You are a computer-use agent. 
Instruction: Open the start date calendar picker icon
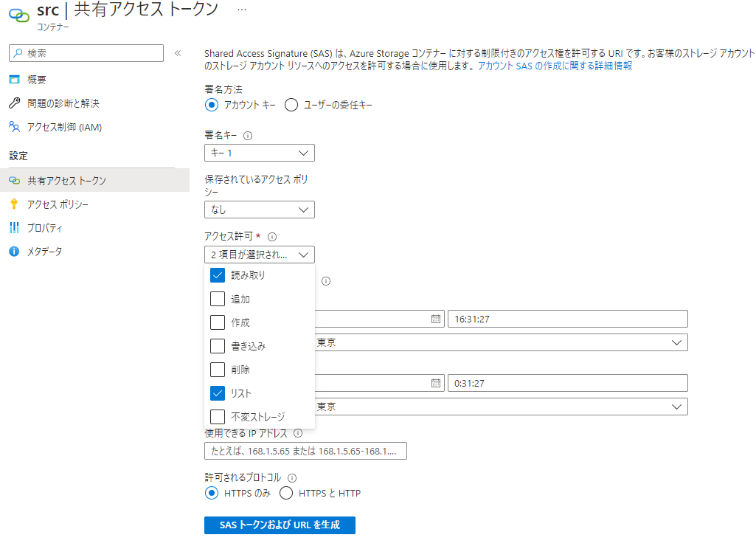click(x=436, y=319)
